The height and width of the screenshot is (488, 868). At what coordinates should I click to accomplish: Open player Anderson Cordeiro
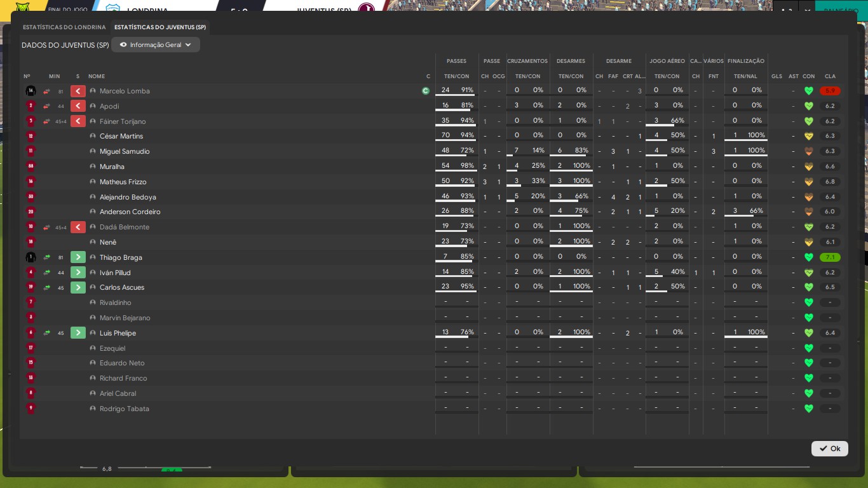(x=130, y=212)
